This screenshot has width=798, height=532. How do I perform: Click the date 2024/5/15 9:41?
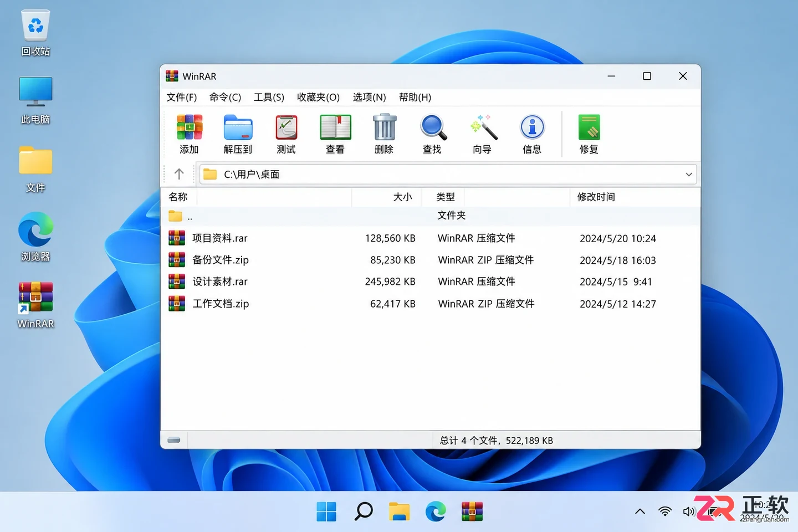(616, 282)
